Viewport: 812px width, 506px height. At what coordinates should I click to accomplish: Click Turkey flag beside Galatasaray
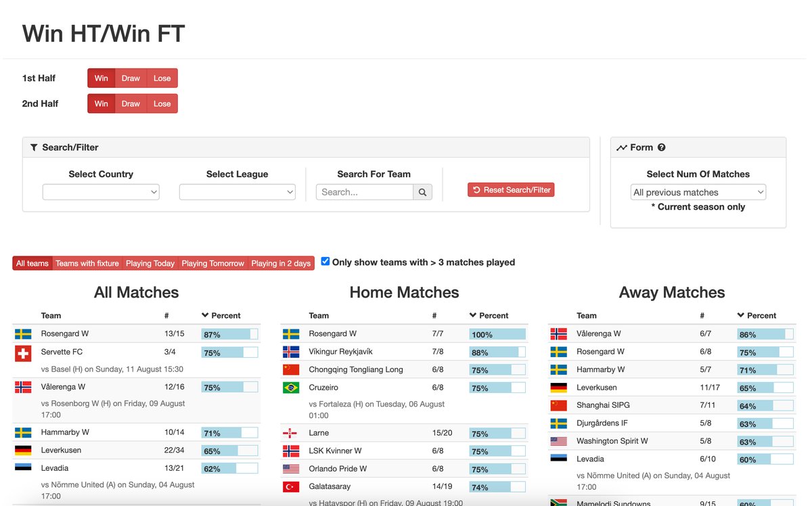pyautogui.click(x=291, y=486)
